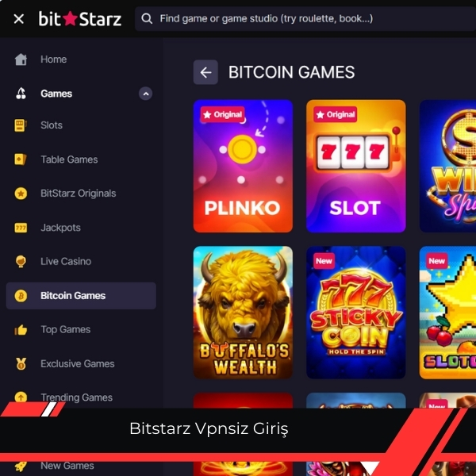The width and height of the screenshot is (476, 476).
Task: Click the Top Games thumbs-up icon
Action: tap(21, 329)
